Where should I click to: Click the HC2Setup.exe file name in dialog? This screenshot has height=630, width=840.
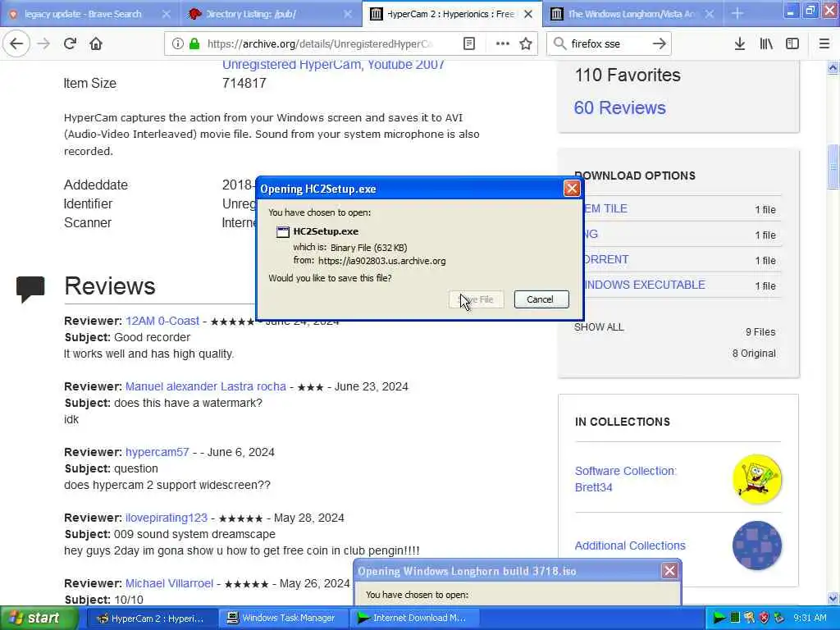[326, 231]
